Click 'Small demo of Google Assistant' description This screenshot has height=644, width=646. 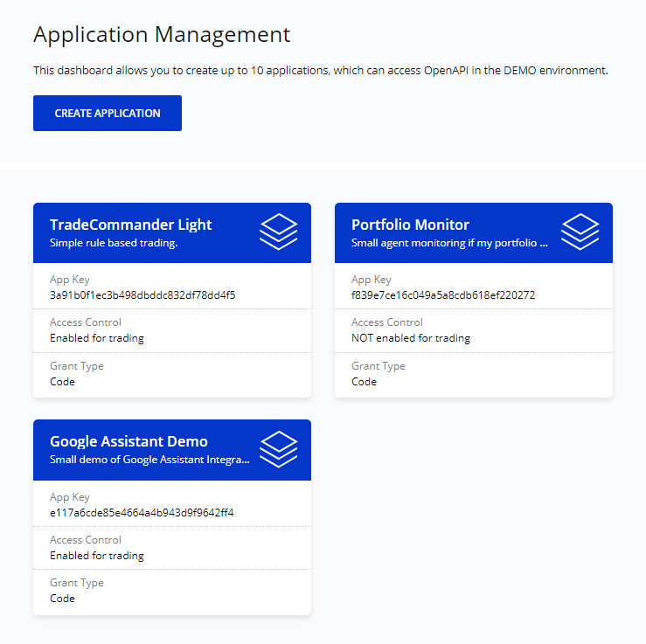click(149, 460)
